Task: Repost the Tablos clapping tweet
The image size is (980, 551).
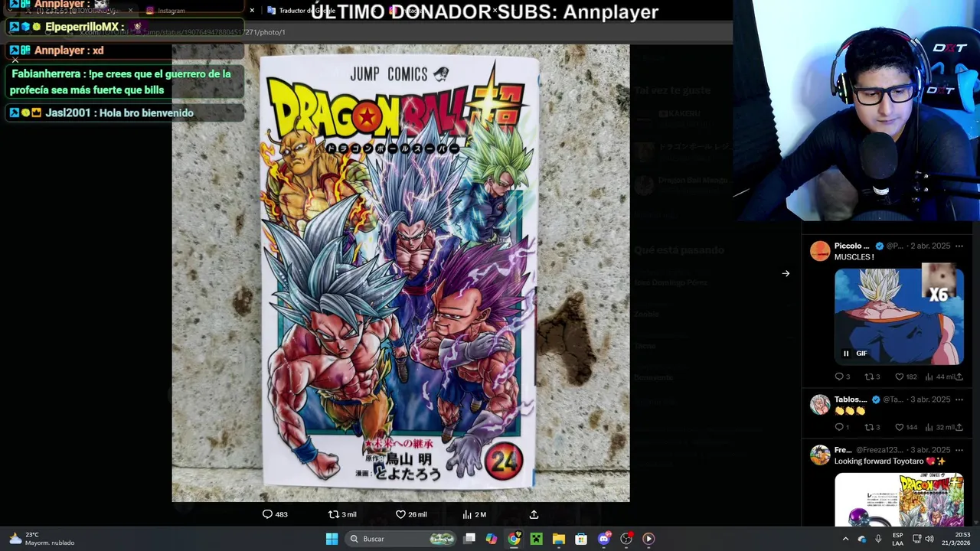Action: pyautogui.click(x=872, y=427)
